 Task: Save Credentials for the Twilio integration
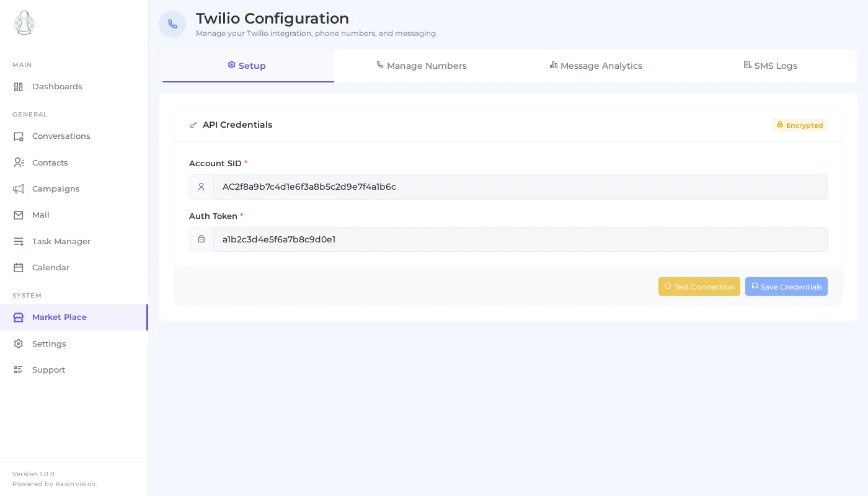pos(786,286)
